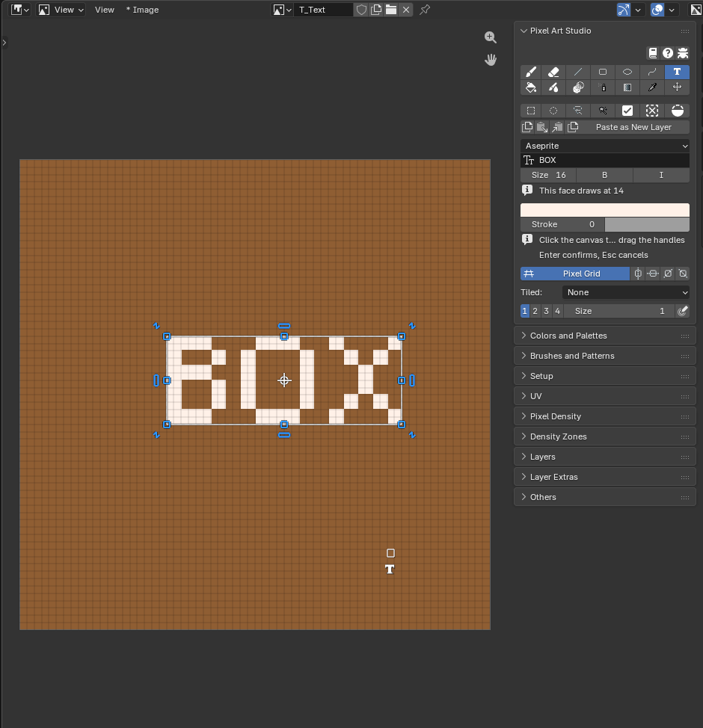Expand the Layers panel
The width and height of the screenshot is (703, 728).
pos(605,457)
